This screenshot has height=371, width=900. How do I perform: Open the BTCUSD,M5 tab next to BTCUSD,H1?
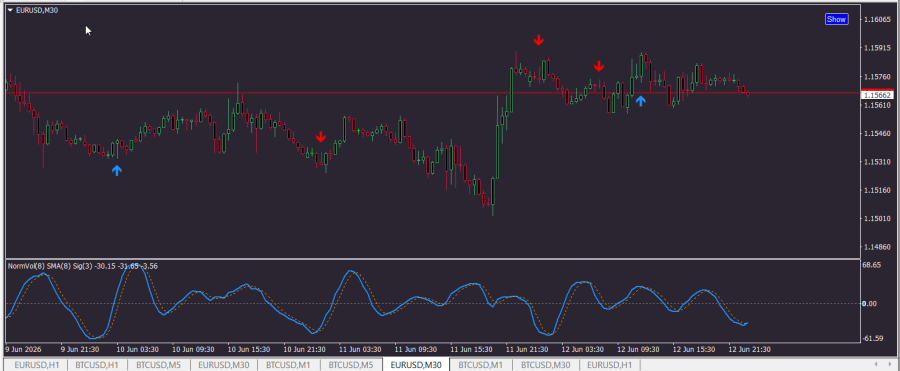[x=159, y=365]
